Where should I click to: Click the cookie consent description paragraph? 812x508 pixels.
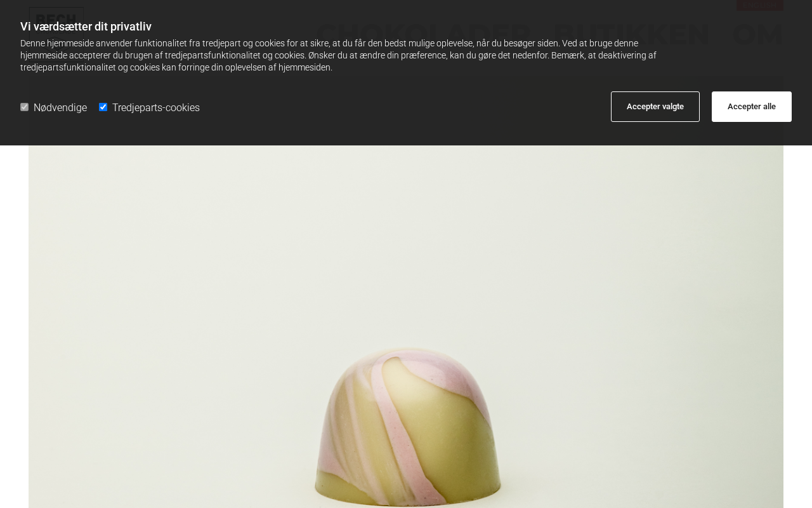pos(338,55)
